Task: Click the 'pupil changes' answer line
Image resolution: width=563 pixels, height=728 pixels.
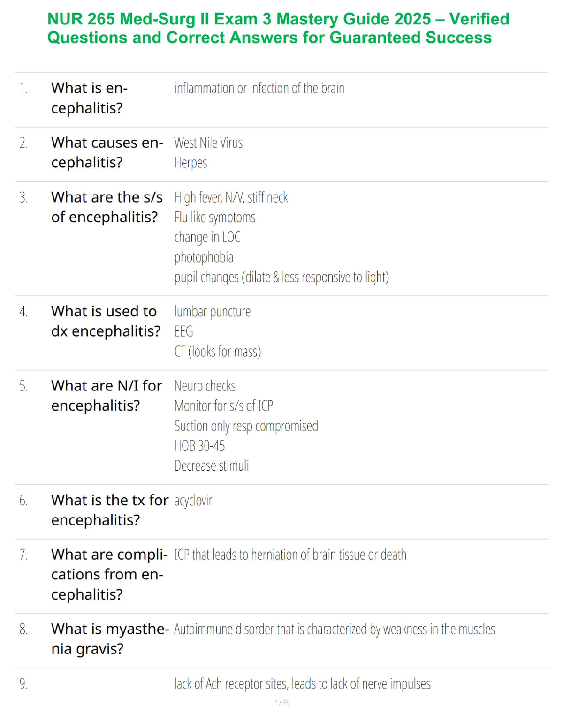Action: point(281,277)
